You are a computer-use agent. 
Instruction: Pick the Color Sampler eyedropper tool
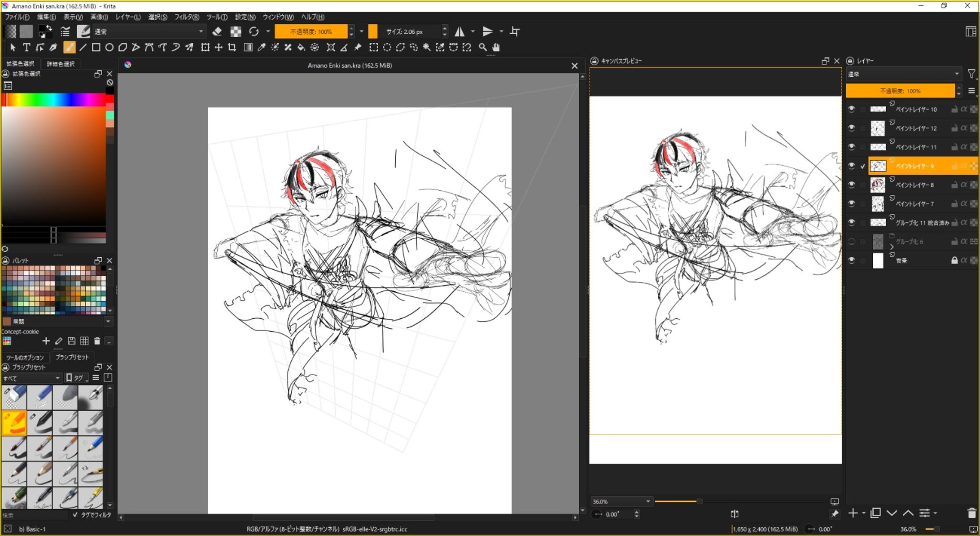(261, 47)
